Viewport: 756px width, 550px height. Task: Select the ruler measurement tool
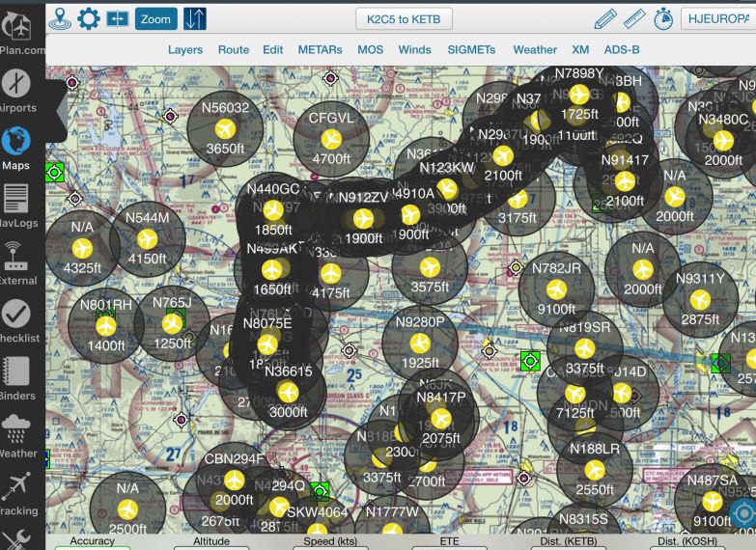coord(634,18)
